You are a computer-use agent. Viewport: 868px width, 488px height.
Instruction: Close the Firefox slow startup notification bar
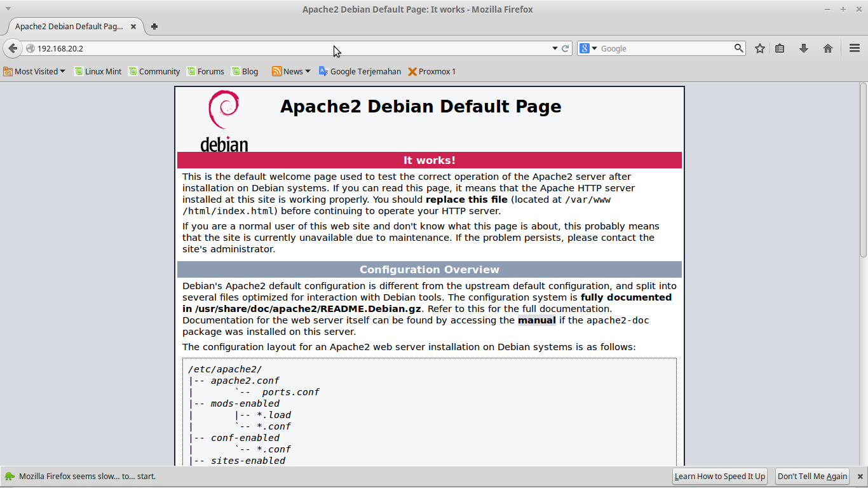click(859, 476)
